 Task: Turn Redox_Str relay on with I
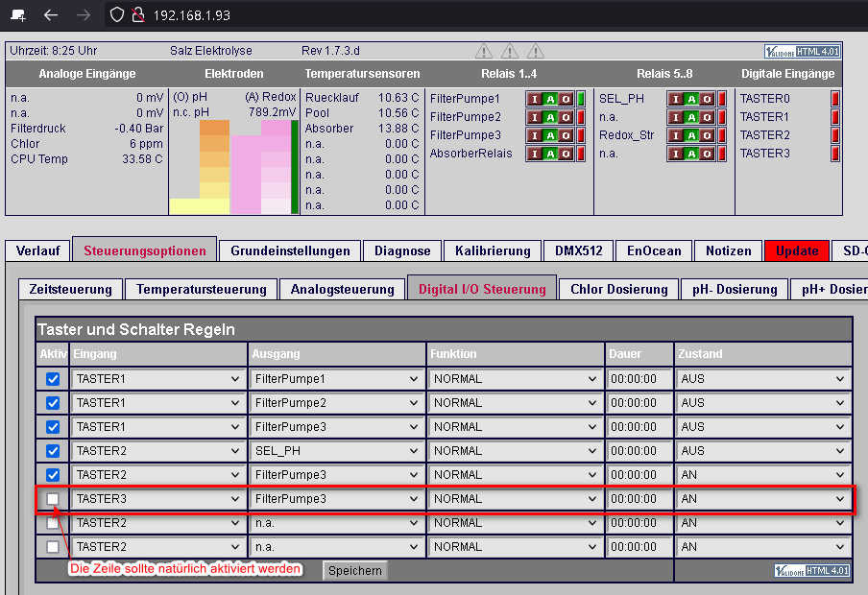(676, 135)
